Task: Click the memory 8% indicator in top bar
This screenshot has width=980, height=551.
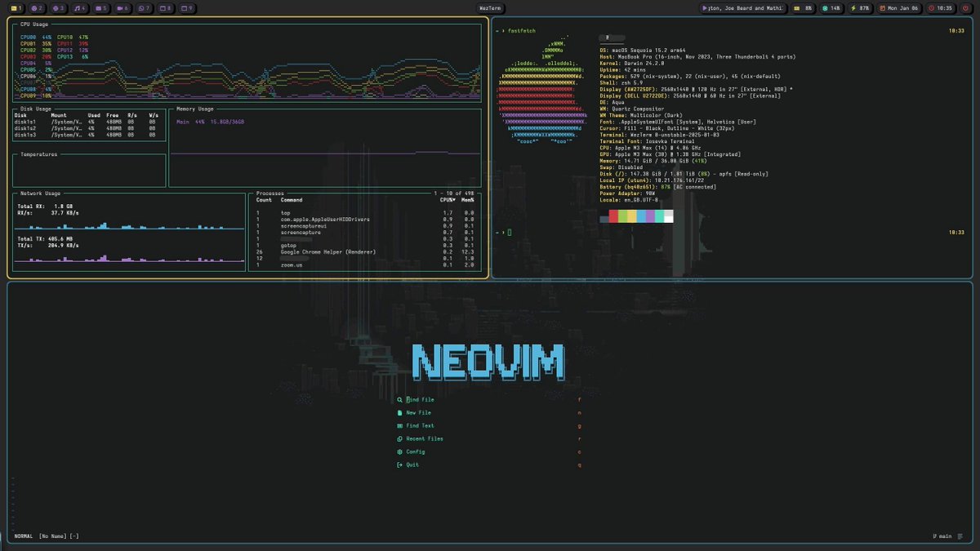Action: pyautogui.click(x=803, y=8)
